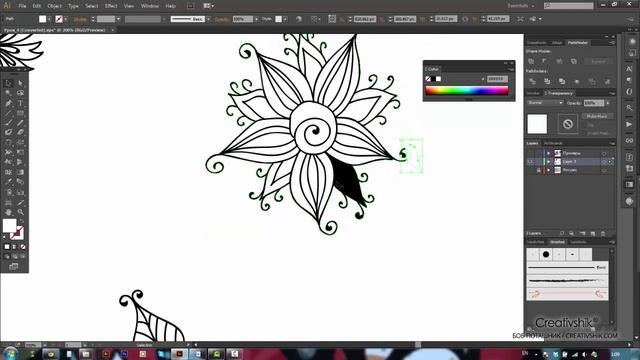Select the Type tool
Viewport: 640px width, 360px height.
point(20,103)
